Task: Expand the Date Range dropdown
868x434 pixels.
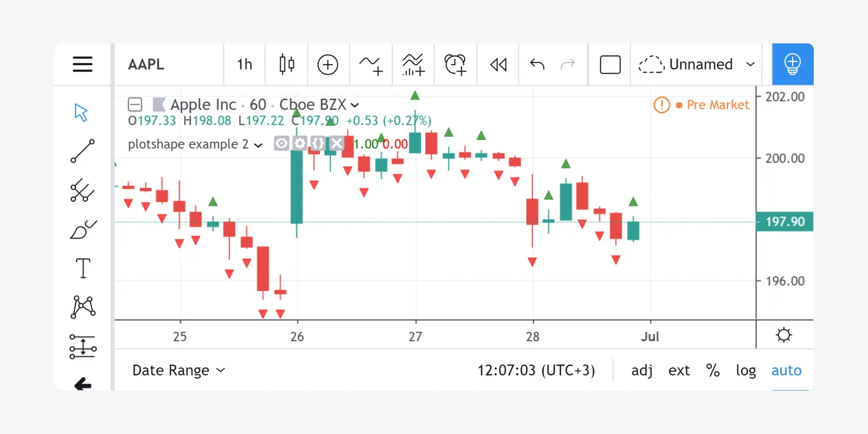Action: (x=178, y=370)
